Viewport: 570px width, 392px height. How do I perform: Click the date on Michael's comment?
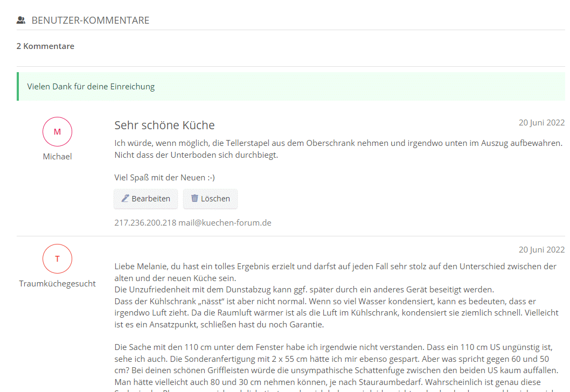click(x=541, y=123)
